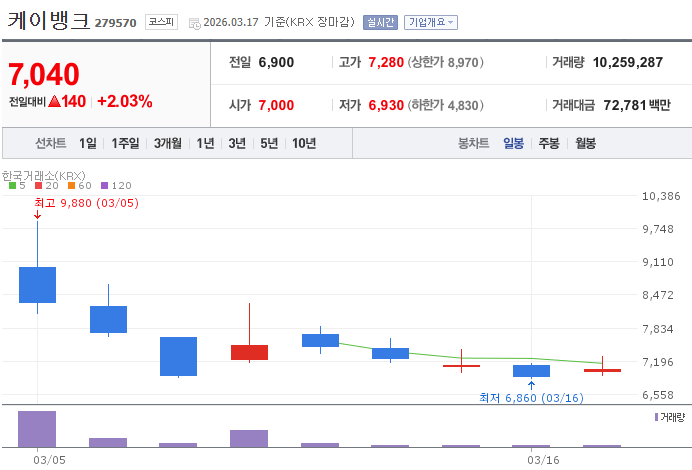Screen dimensions: 692x470
Task: Switch to 일봉 daily candle chart
Action: [x=513, y=143]
